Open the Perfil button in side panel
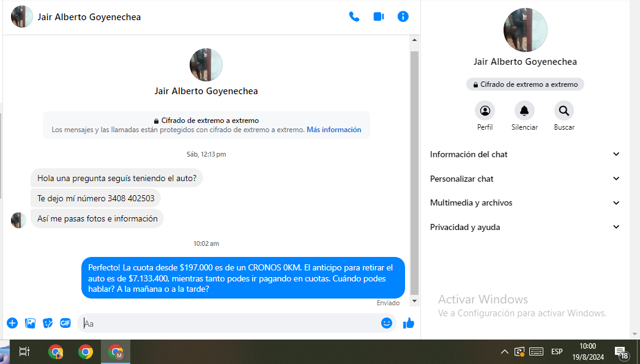 tap(485, 111)
